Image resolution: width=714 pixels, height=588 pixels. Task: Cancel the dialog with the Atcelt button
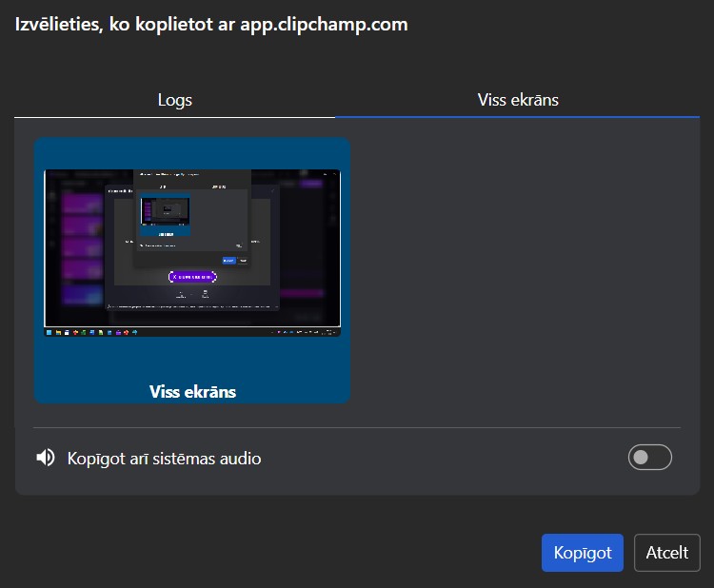point(666,553)
